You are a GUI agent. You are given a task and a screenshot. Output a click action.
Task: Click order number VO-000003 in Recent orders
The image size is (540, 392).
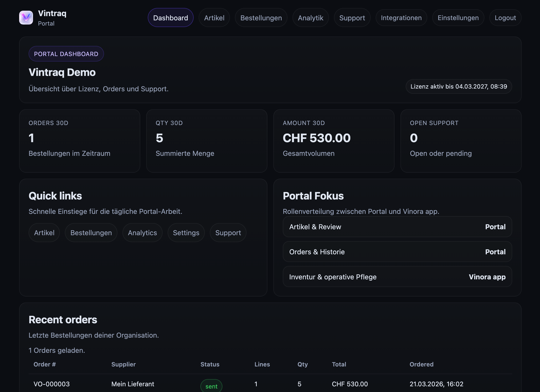52,384
